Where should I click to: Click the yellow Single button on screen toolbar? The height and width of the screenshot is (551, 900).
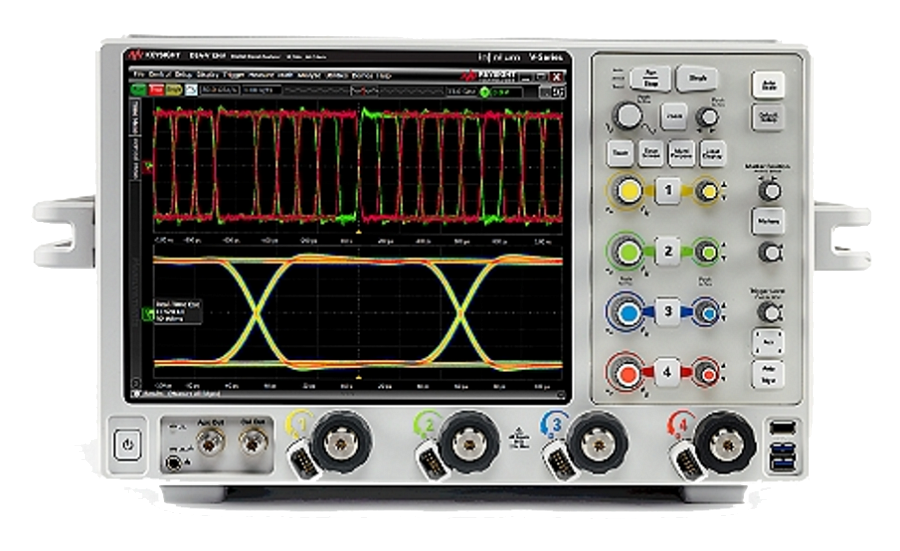pyautogui.click(x=174, y=90)
